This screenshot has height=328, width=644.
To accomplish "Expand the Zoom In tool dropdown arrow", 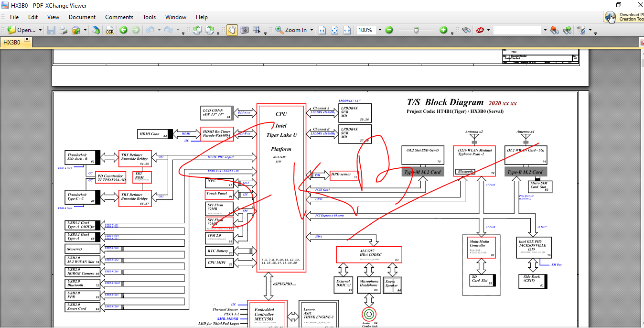I will point(311,30).
